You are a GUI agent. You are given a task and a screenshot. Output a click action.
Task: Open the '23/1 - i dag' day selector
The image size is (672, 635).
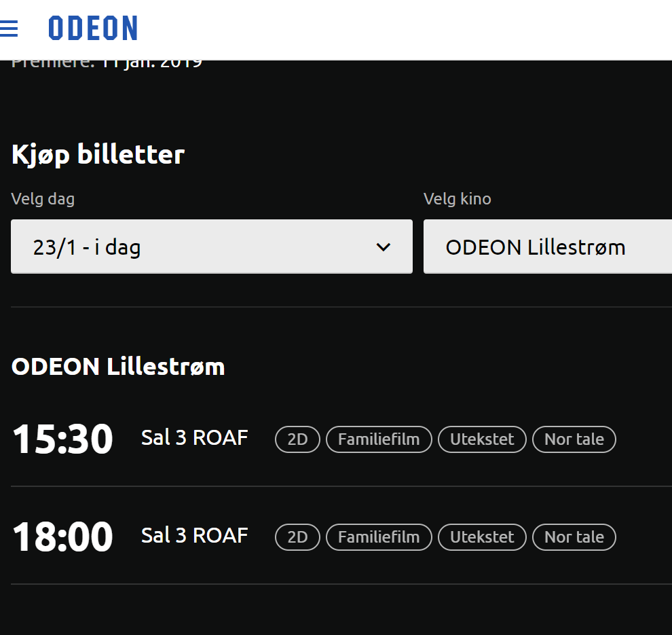tap(212, 247)
